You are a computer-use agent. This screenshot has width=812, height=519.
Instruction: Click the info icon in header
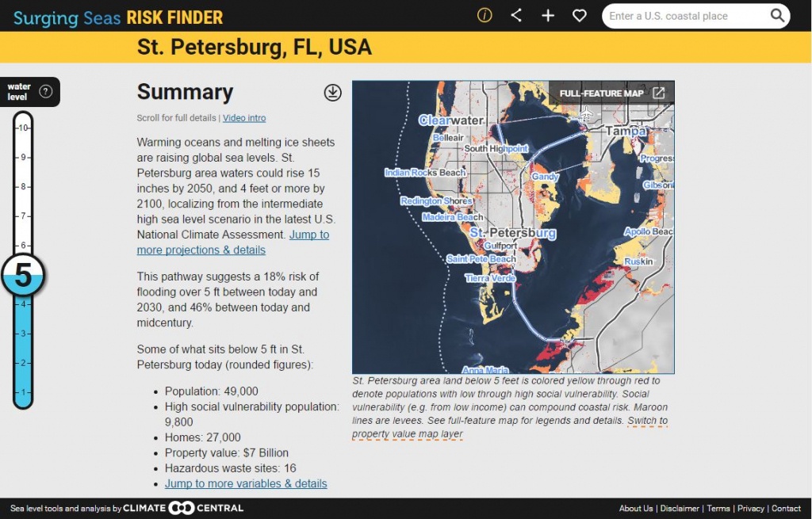485,16
